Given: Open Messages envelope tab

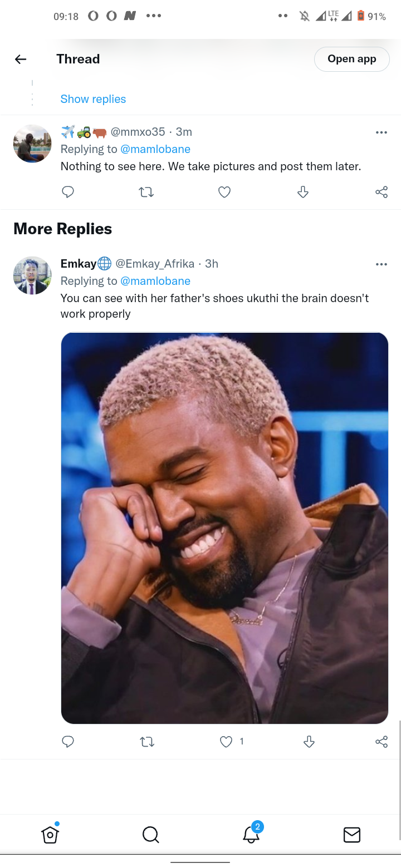Looking at the screenshot, I should point(351,835).
